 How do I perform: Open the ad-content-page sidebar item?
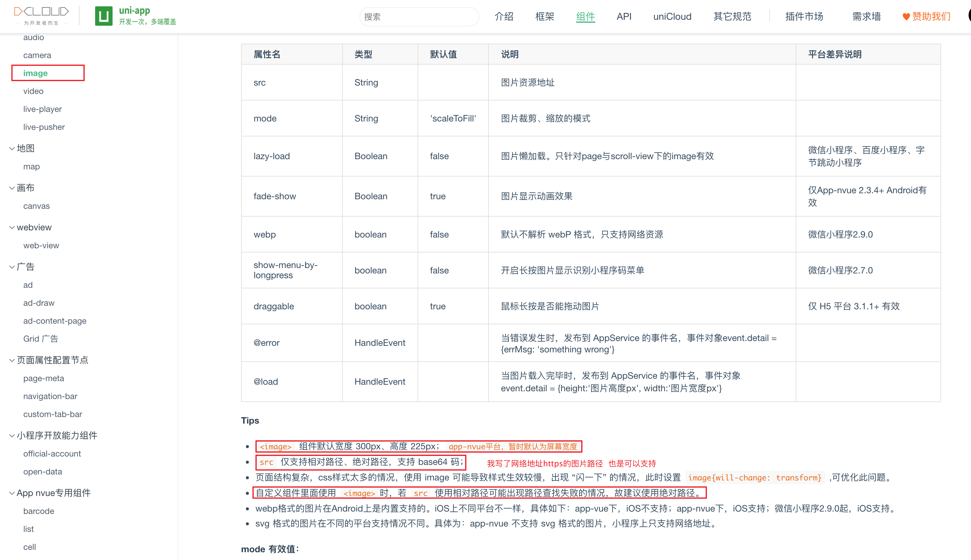pos(55,321)
